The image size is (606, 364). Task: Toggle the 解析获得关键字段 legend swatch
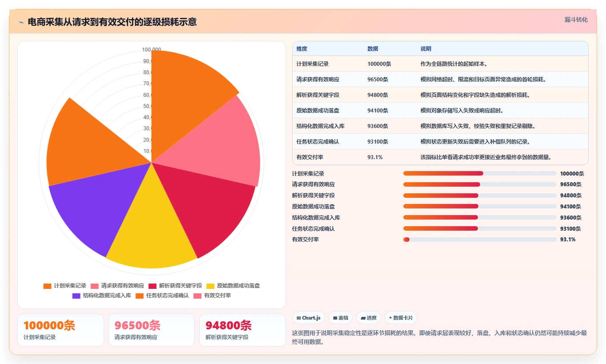click(153, 286)
